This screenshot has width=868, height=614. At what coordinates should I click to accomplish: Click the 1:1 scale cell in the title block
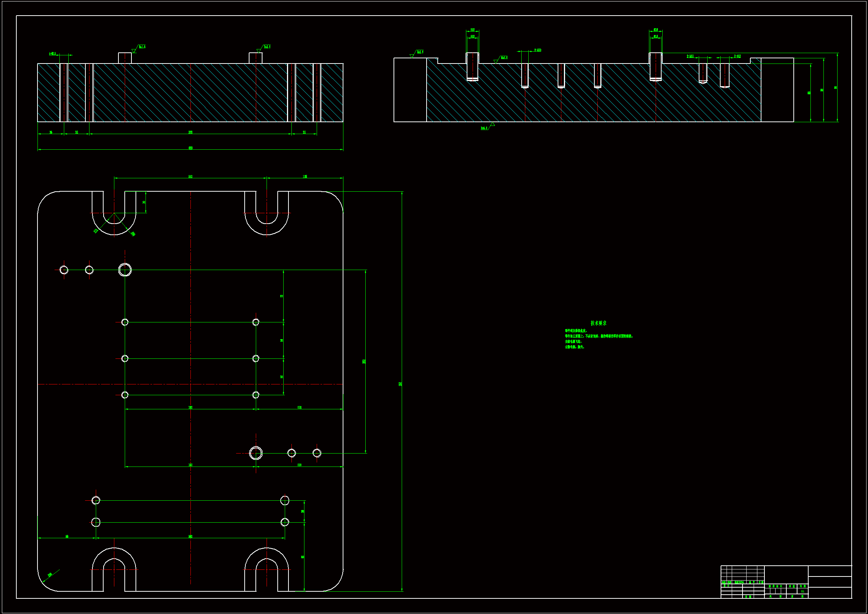tap(802, 591)
